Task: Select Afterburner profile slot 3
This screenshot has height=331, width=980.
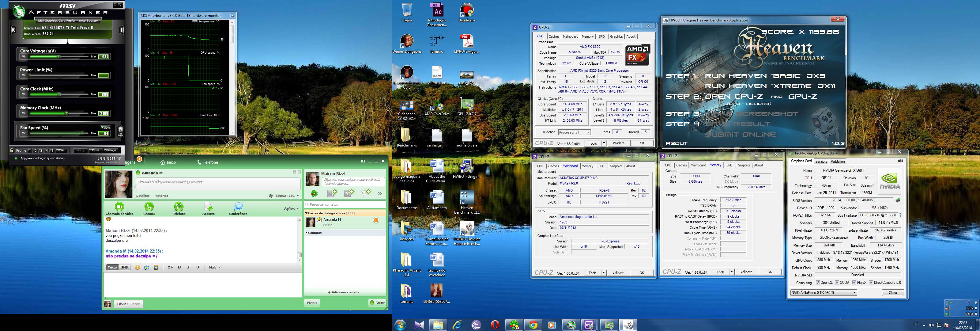Action: pos(41,150)
